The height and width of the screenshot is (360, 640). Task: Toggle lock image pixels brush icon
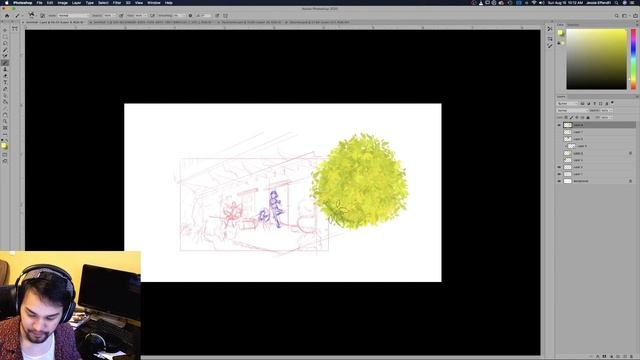pos(571,118)
